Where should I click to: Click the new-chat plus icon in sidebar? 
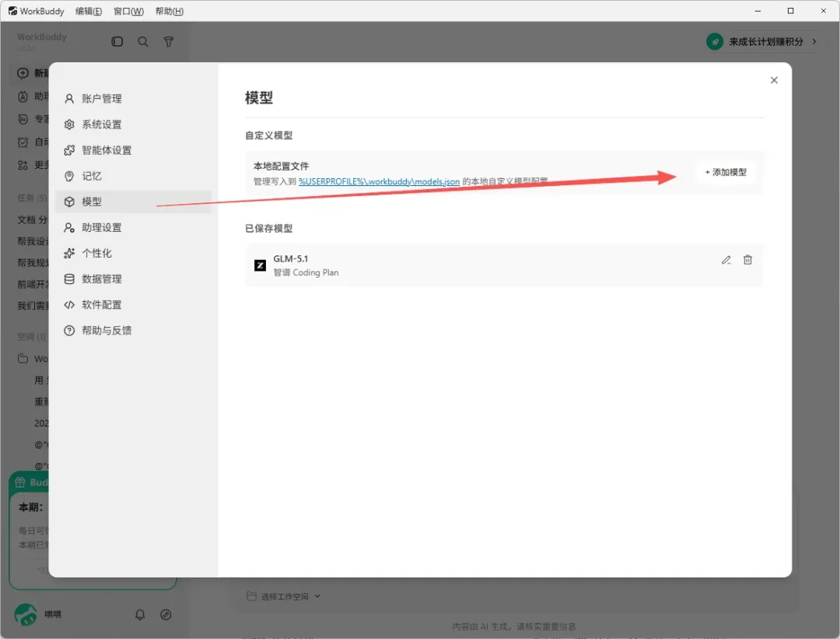(x=23, y=73)
